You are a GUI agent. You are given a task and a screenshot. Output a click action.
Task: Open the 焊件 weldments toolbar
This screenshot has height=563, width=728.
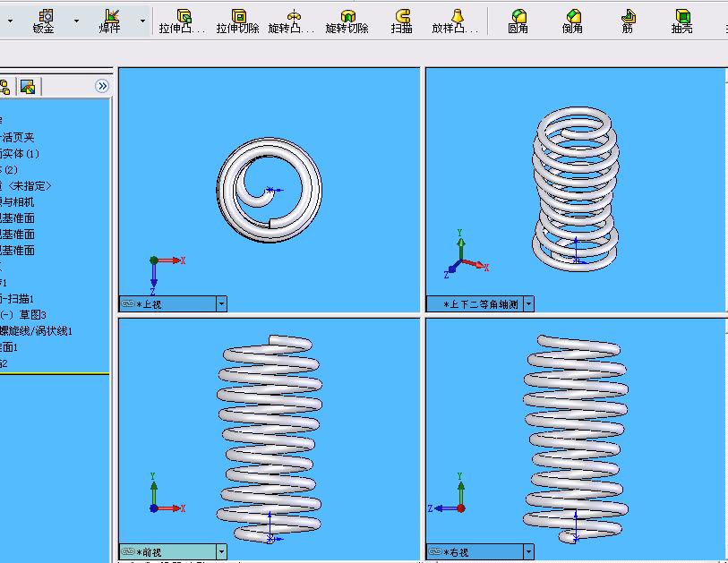110,21
